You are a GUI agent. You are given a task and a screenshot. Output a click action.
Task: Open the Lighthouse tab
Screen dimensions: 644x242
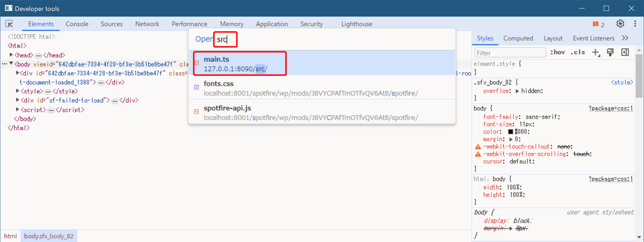tap(356, 24)
